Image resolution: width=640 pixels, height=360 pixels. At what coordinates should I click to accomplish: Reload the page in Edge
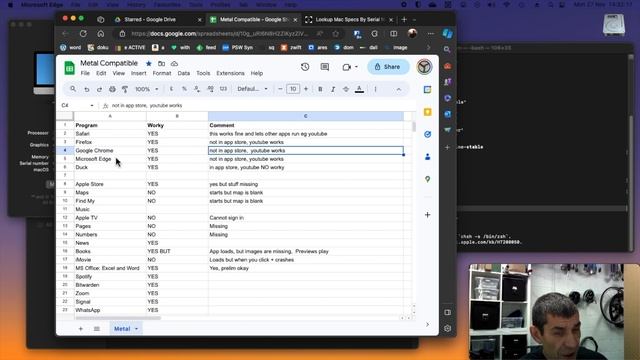[x=83, y=34]
